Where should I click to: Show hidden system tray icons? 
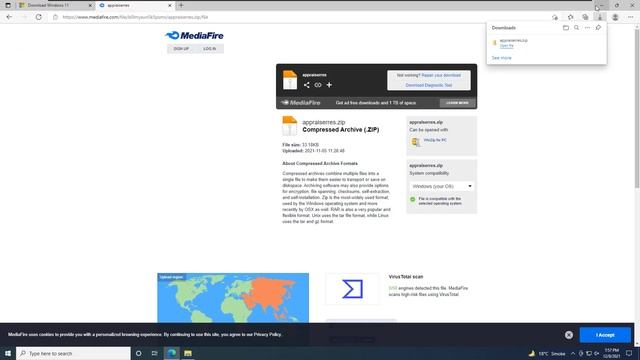click(573, 353)
